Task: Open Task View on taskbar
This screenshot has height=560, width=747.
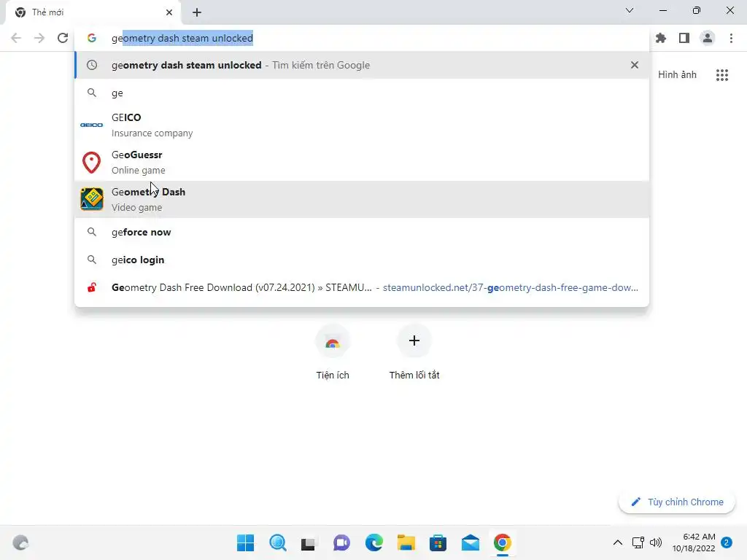Action: click(309, 542)
